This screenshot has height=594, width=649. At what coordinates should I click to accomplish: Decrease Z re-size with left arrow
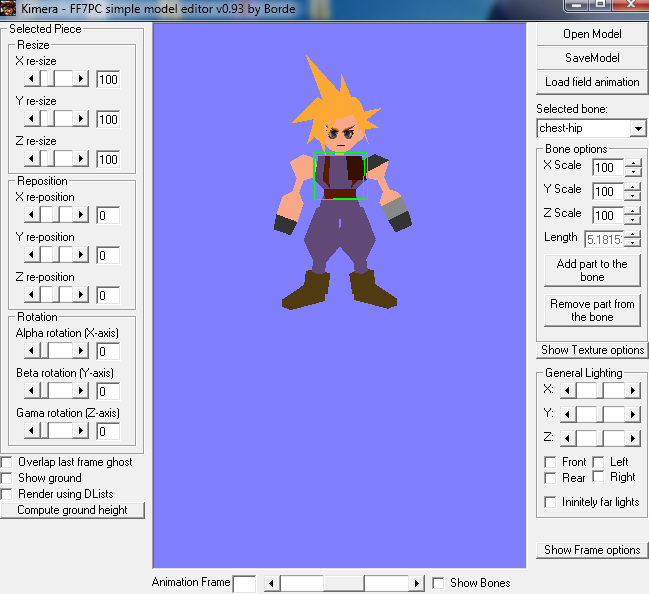[31, 158]
